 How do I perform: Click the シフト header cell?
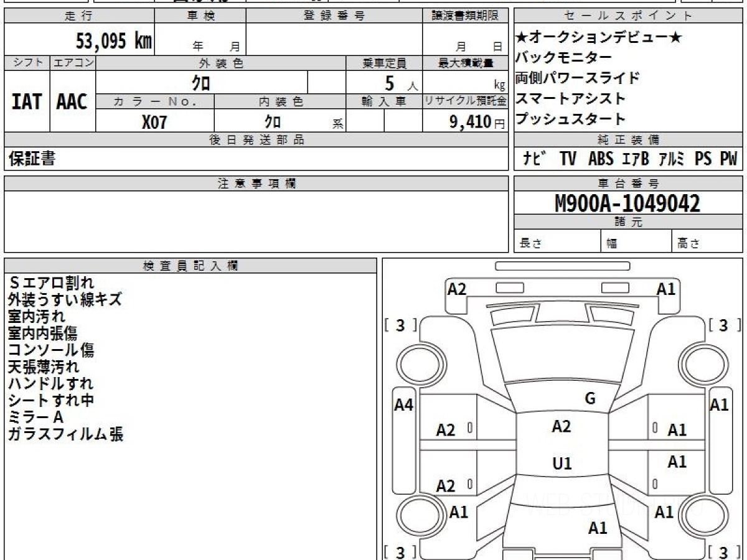pos(27,63)
